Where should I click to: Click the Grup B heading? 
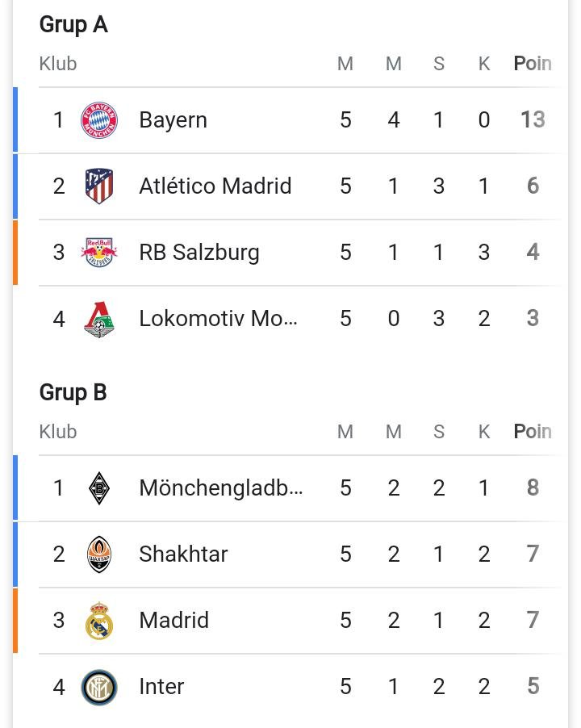73,393
